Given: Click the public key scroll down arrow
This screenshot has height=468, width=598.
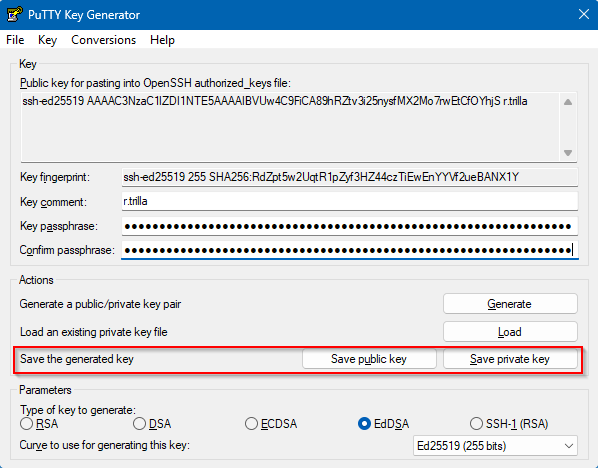Looking at the screenshot, I should pyautogui.click(x=568, y=153).
